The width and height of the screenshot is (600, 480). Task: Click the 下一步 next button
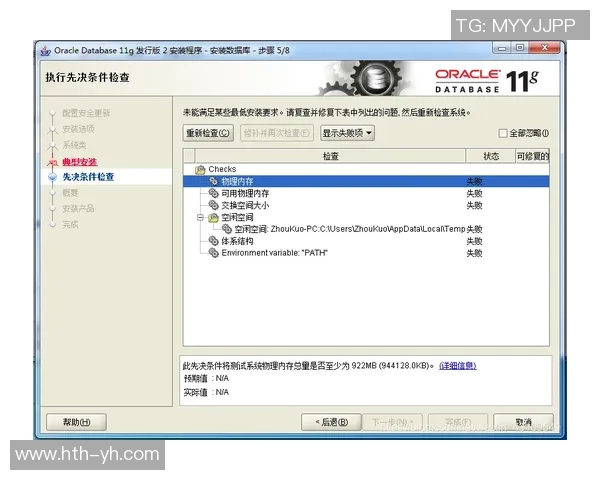[x=392, y=422]
